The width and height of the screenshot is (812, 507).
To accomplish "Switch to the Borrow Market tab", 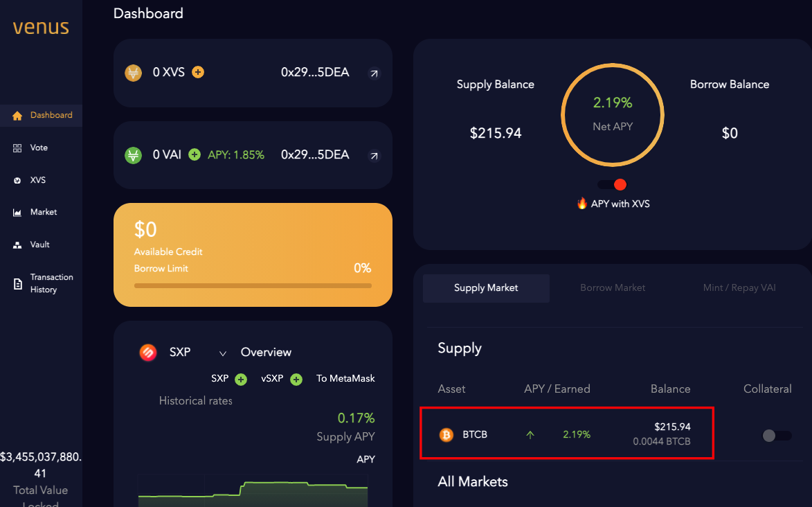I will [x=613, y=287].
